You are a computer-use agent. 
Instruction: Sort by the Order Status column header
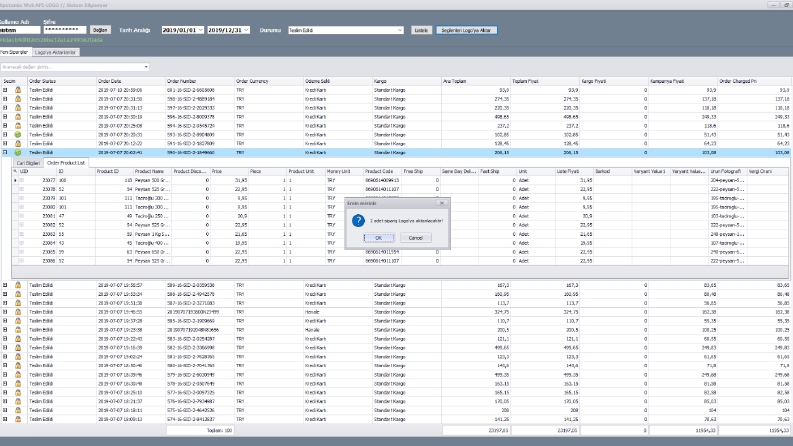point(61,81)
